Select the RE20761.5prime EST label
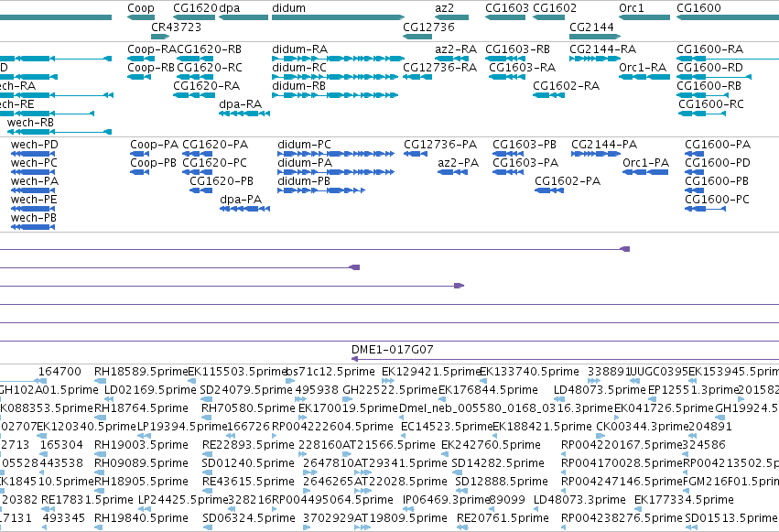Image resolution: width=779 pixels, height=532 pixels. coord(503,518)
